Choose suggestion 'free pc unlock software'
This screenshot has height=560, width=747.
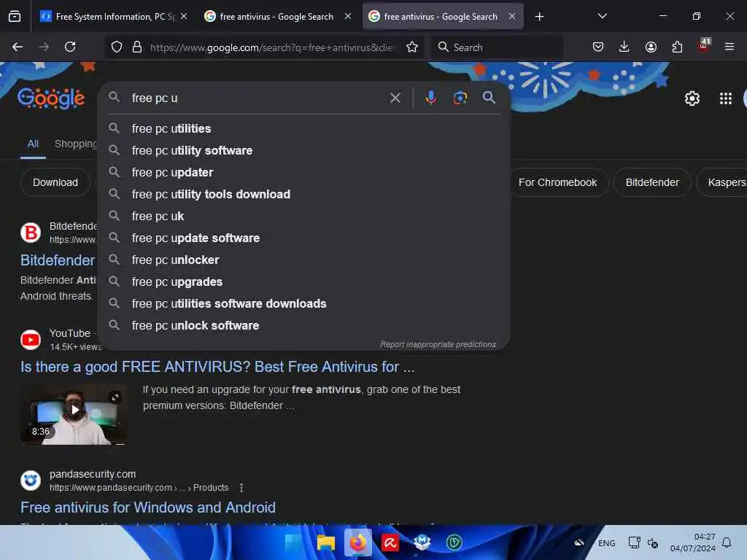pos(304,326)
